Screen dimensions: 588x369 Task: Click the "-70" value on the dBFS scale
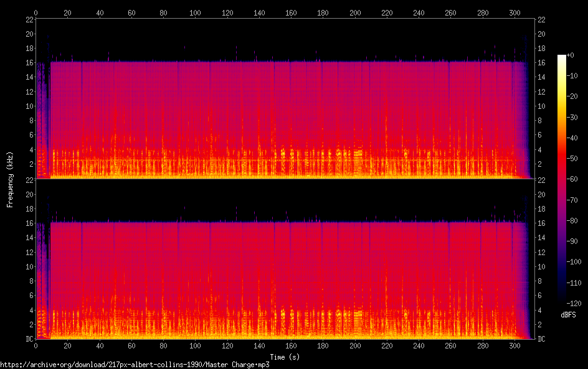click(x=572, y=200)
